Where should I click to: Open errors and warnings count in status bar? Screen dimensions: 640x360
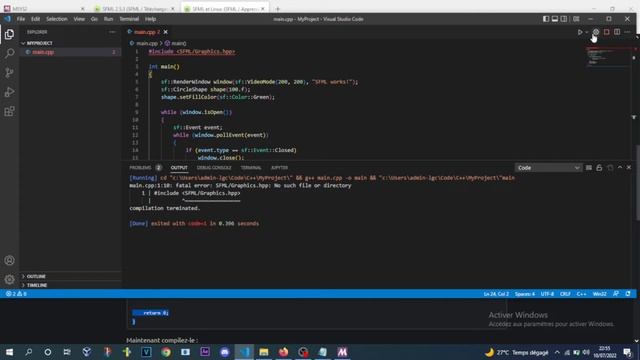point(16,294)
